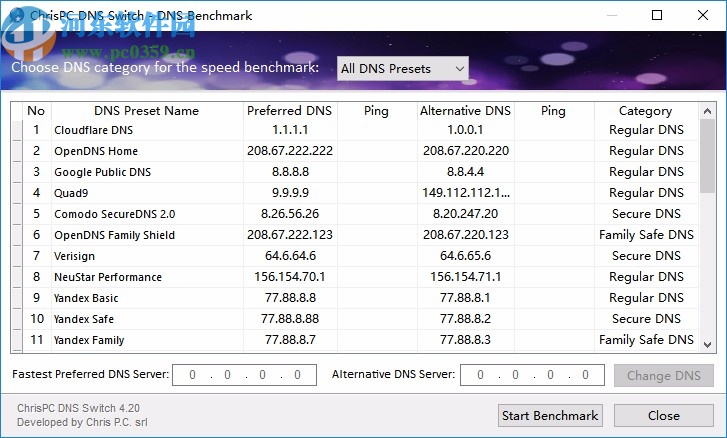Click the list scrollbar down arrow
The height and width of the screenshot is (438, 727).
pyautogui.click(x=707, y=344)
